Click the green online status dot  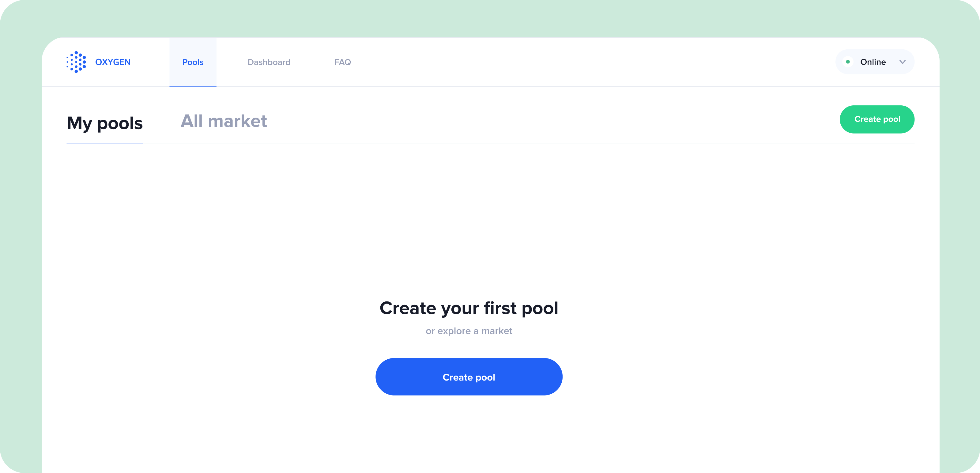point(848,62)
